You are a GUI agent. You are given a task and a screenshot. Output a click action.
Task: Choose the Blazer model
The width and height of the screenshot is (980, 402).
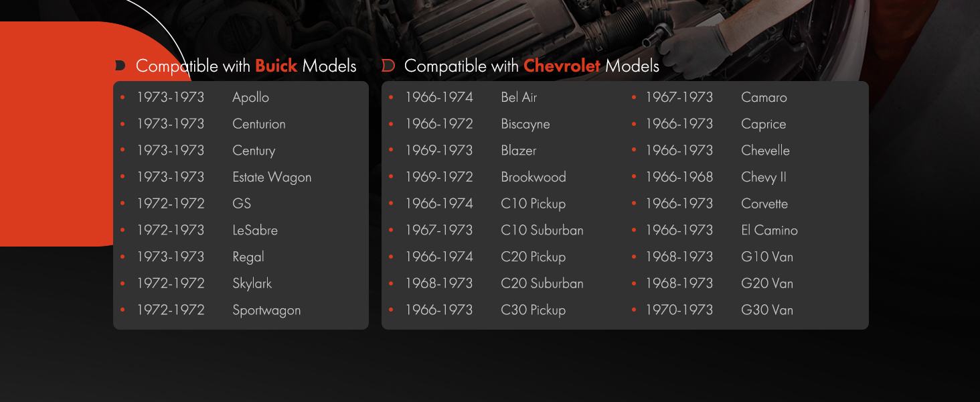(519, 151)
